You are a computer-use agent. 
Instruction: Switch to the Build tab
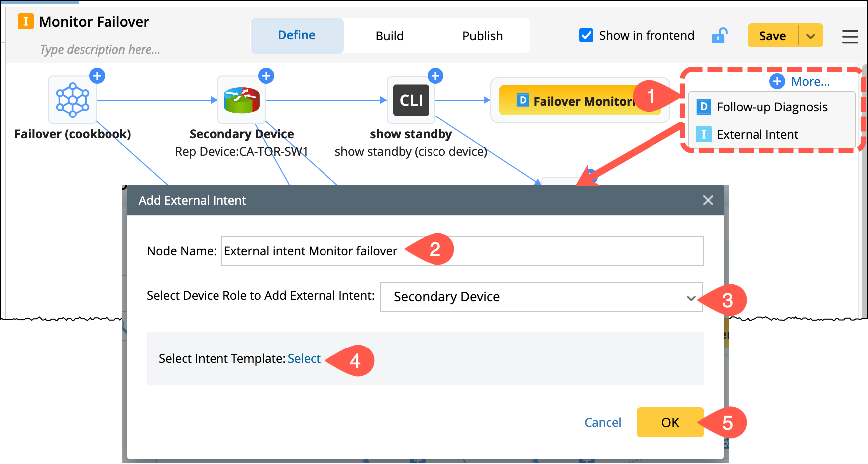click(x=389, y=36)
